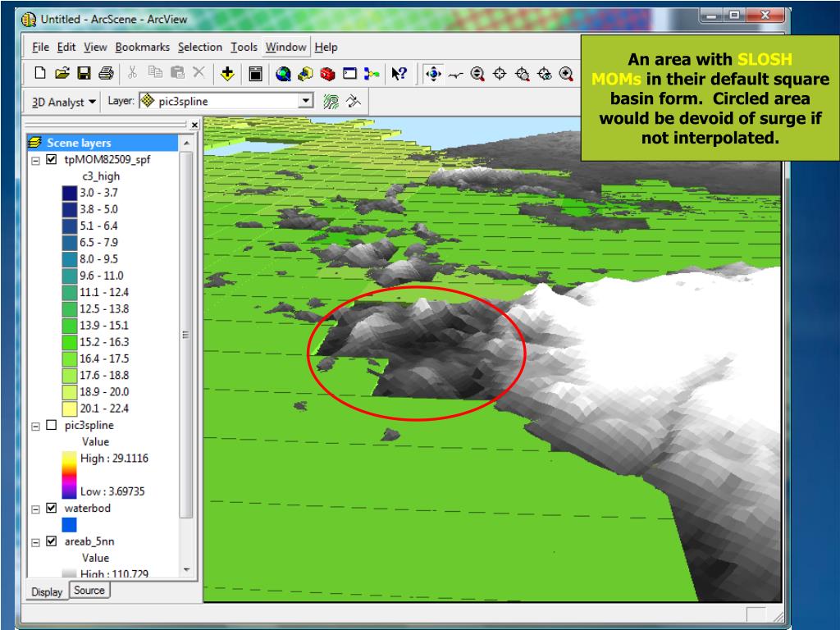840x630 pixels.
Task: Select the Navigate tool
Action: pyautogui.click(x=433, y=74)
